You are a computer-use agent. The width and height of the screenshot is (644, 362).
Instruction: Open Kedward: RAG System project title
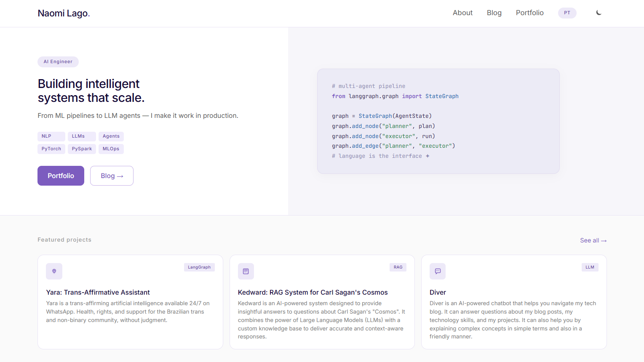click(x=313, y=292)
